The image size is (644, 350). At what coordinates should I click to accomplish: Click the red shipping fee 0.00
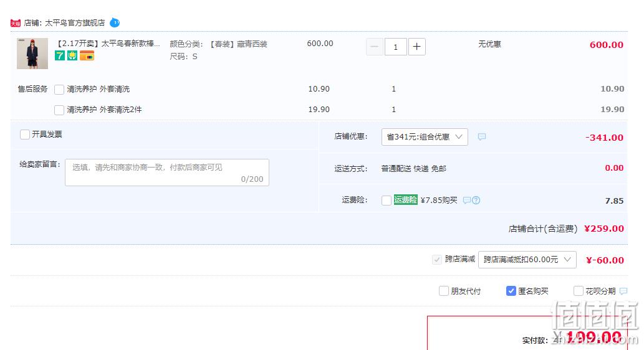pos(614,168)
